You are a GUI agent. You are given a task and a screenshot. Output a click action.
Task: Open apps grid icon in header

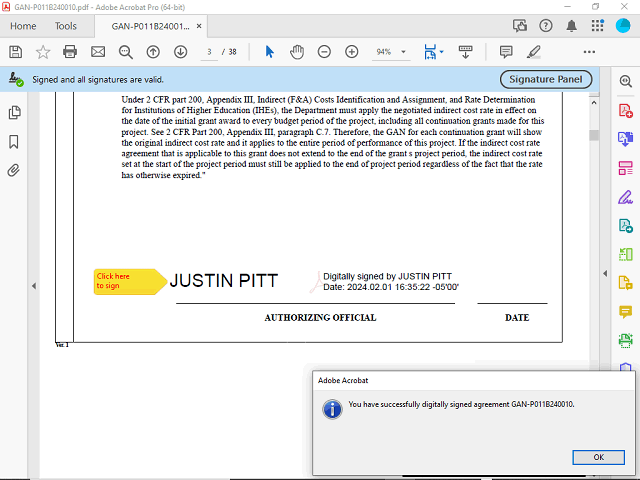[598, 26]
